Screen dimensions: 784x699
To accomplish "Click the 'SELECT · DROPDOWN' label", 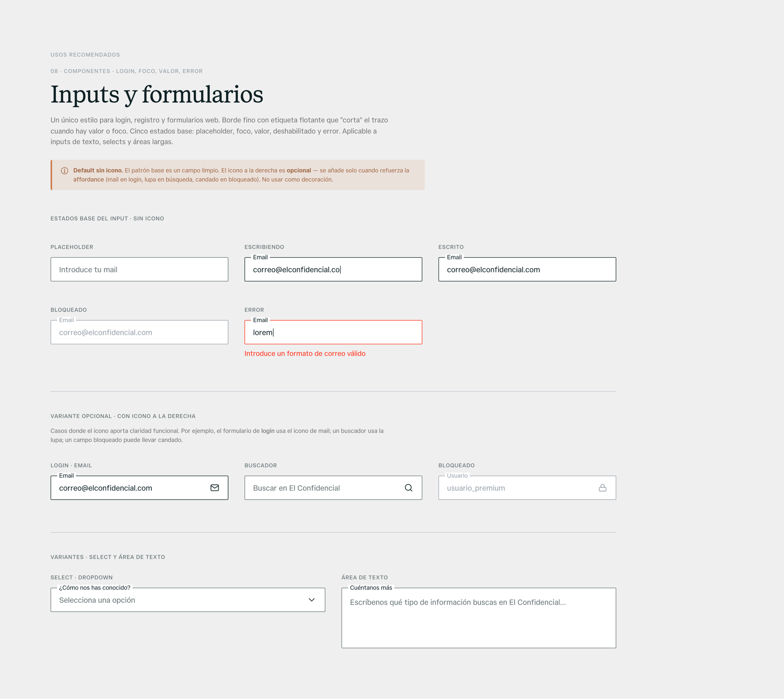I will tap(82, 578).
